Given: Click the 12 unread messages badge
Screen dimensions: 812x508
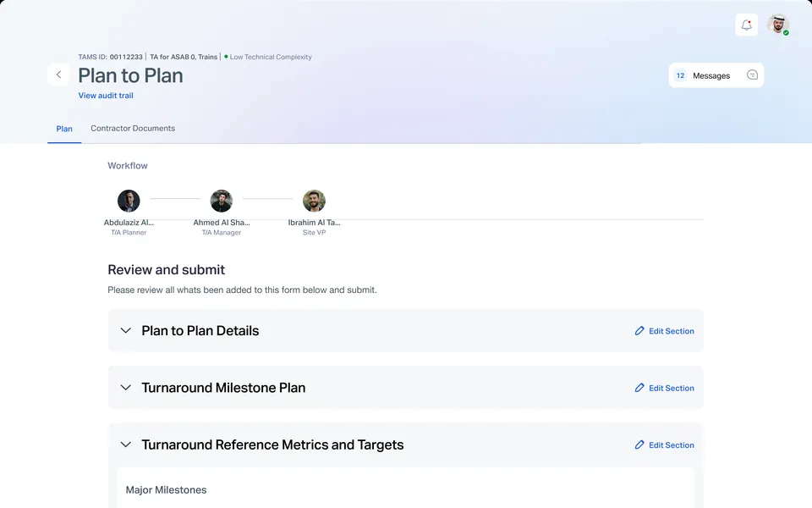Looking at the screenshot, I should pyautogui.click(x=680, y=75).
